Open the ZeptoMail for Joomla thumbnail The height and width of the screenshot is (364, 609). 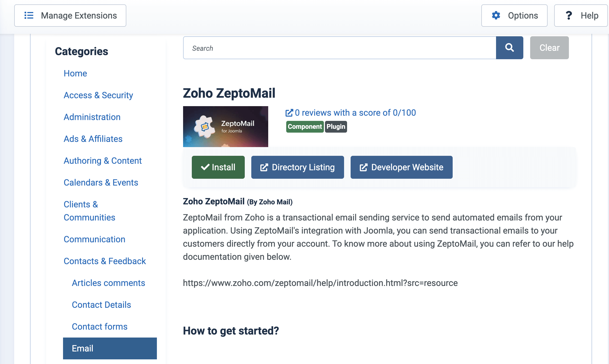click(x=225, y=127)
